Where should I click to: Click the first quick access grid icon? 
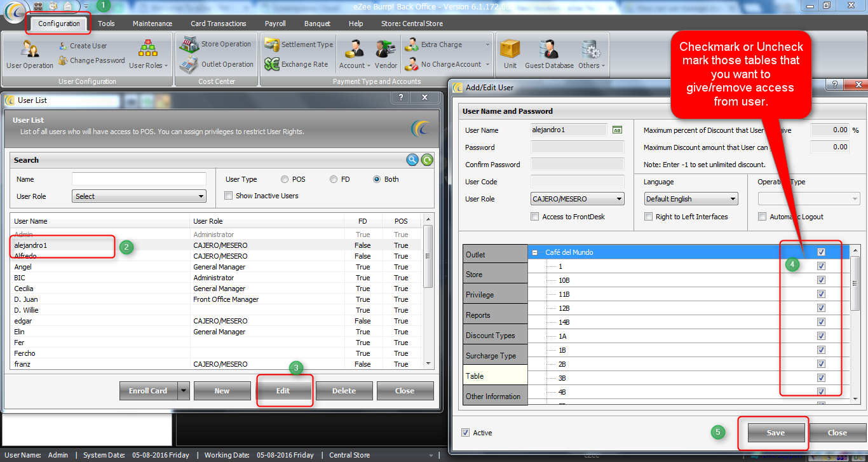click(x=38, y=6)
